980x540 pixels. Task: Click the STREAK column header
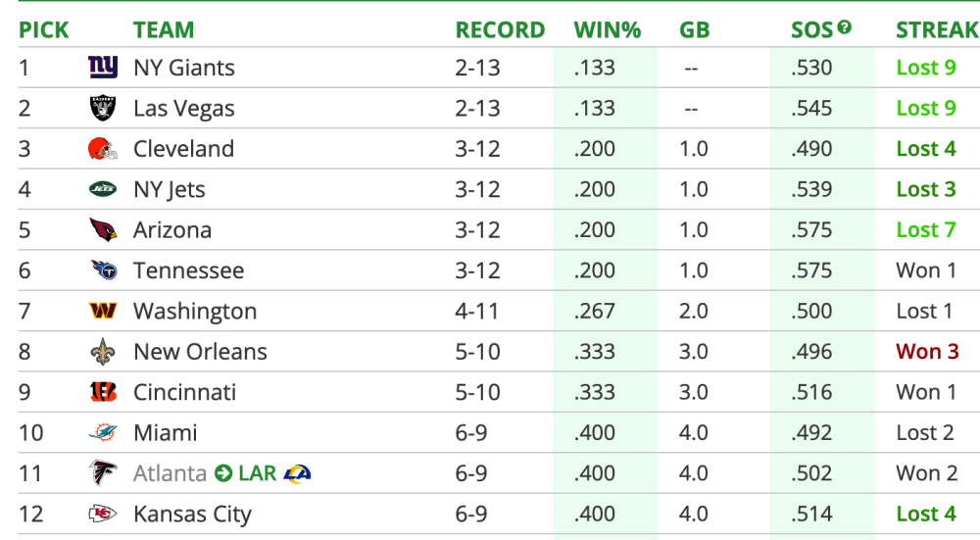[x=936, y=30]
